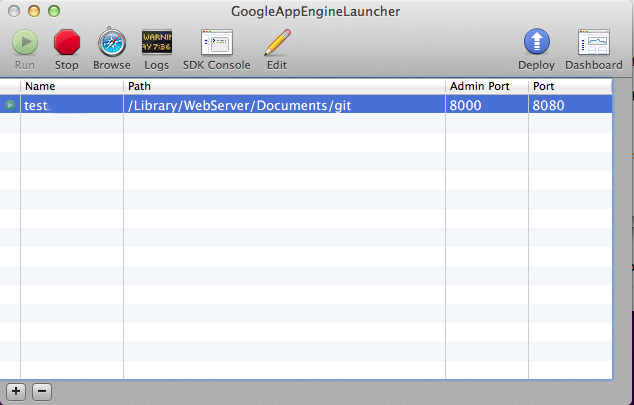Sort by the Name column header

coord(72,86)
